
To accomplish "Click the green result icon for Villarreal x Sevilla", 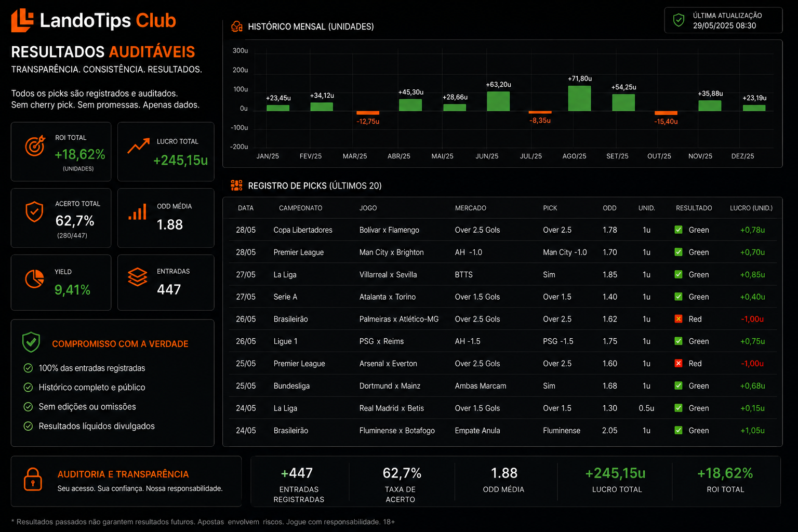I will tap(679, 274).
